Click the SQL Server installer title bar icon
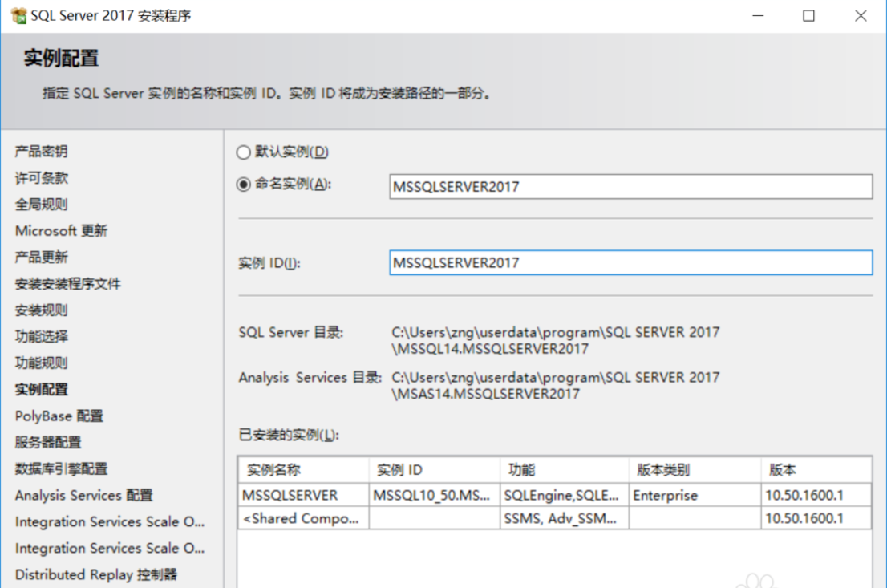The width and height of the screenshot is (887, 588). click(x=18, y=16)
